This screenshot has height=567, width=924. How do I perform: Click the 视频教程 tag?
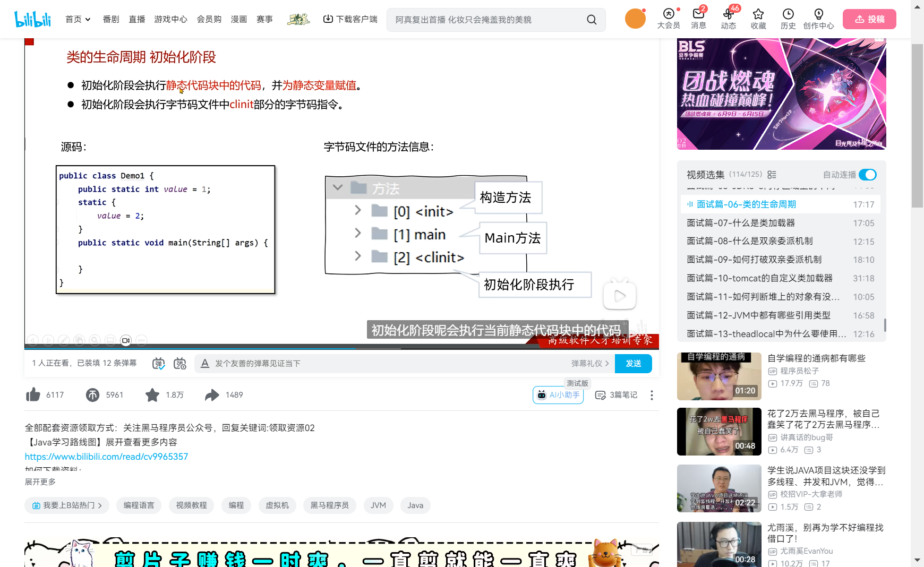[x=192, y=505]
